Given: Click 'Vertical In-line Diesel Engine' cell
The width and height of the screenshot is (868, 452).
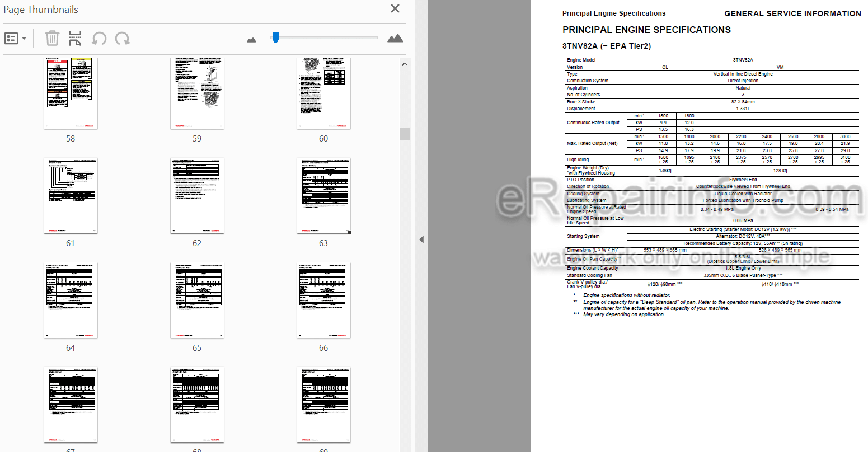Looking at the screenshot, I should click(x=743, y=74).
